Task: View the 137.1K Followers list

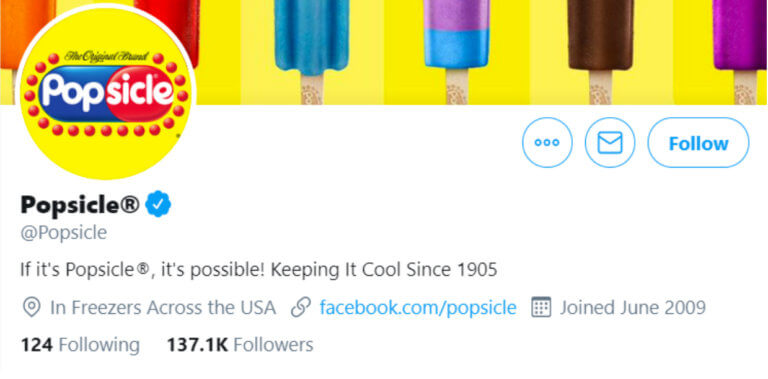Action: point(240,345)
